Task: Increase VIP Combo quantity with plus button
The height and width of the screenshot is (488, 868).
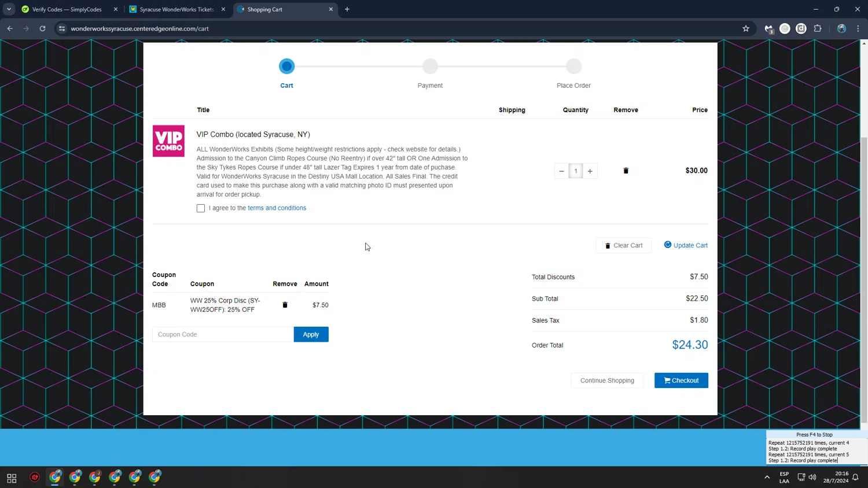Action: point(590,171)
